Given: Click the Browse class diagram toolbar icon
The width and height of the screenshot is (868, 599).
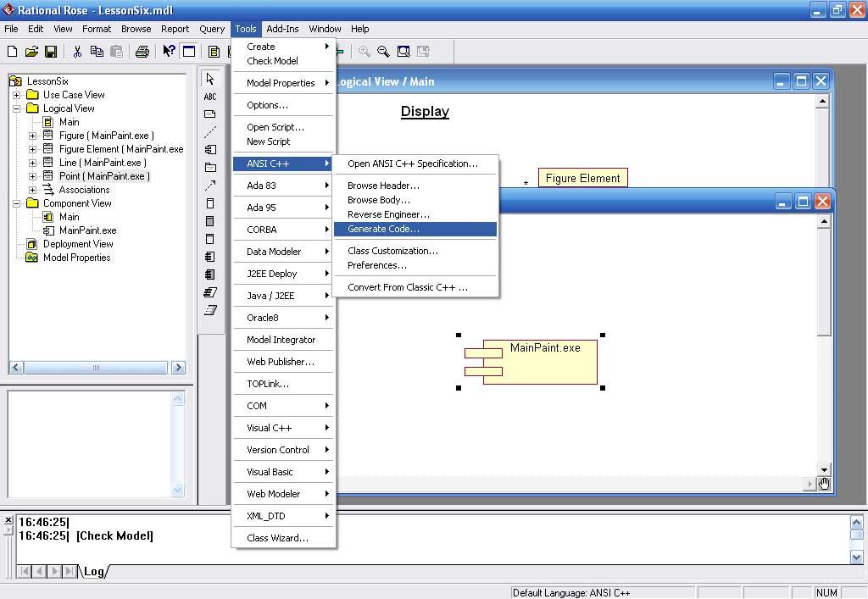Looking at the screenshot, I should tap(214, 52).
